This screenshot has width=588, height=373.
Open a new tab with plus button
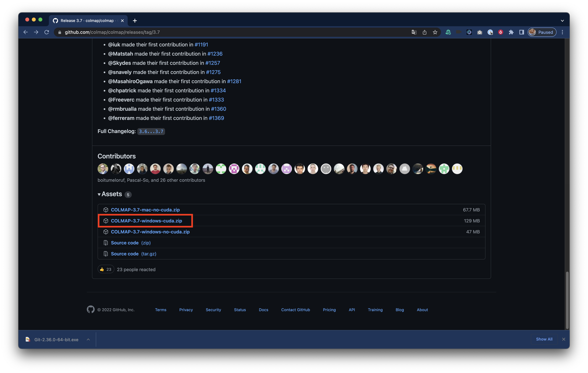click(135, 21)
